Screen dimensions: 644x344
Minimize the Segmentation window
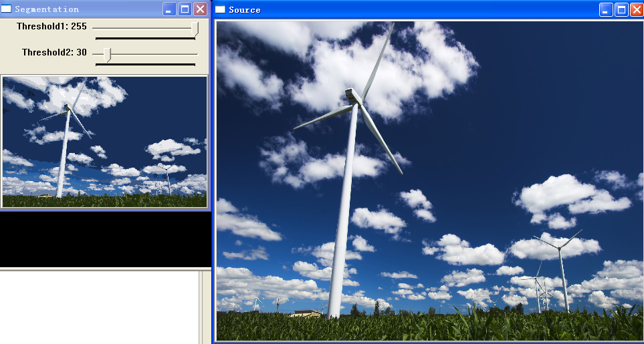tap(169, 9)
